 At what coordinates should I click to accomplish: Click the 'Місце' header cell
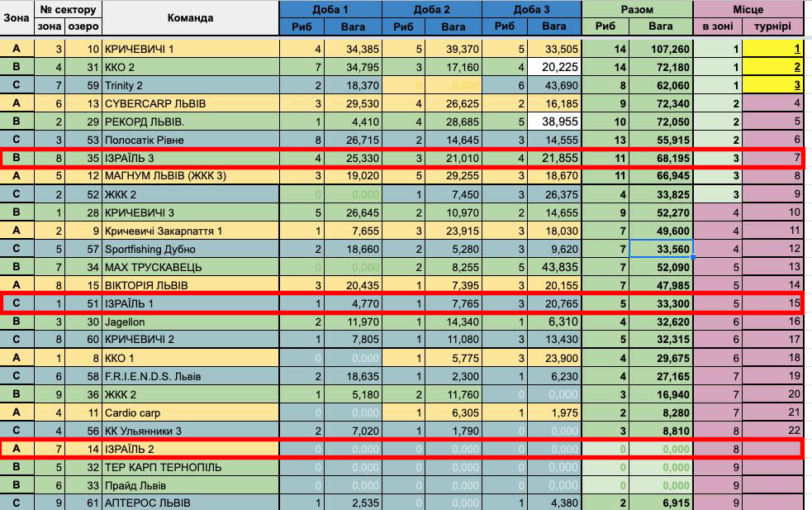[748, 9]
